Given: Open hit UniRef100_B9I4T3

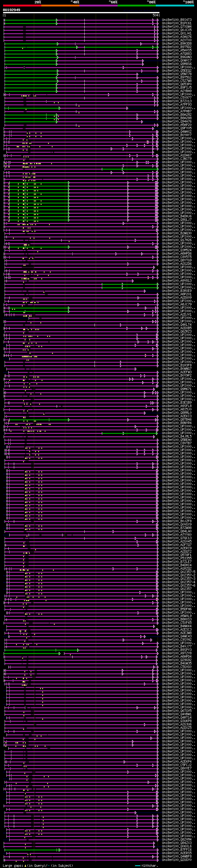Looking at the screenshot, I should pyautogui.click(x=177, y=20).
